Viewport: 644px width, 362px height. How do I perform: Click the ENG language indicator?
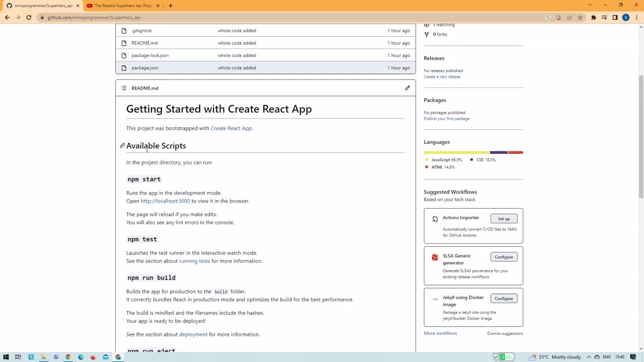[607, 357]
